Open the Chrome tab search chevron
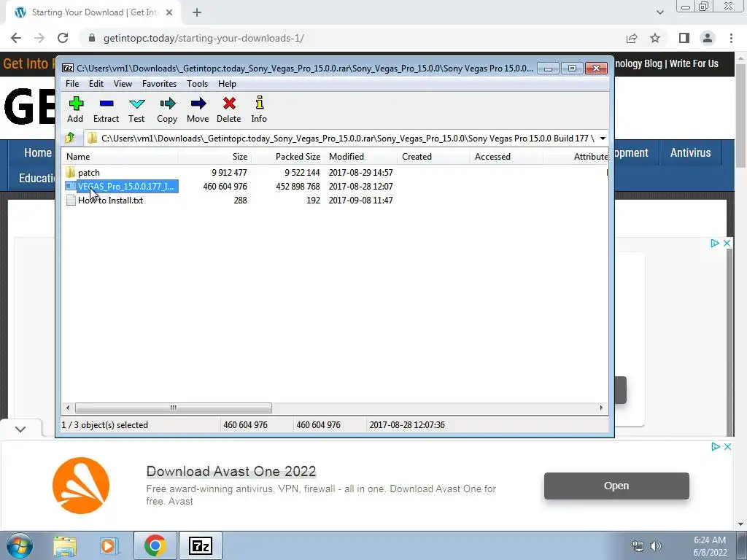The image size is (747, 560). tap(659, 12)
